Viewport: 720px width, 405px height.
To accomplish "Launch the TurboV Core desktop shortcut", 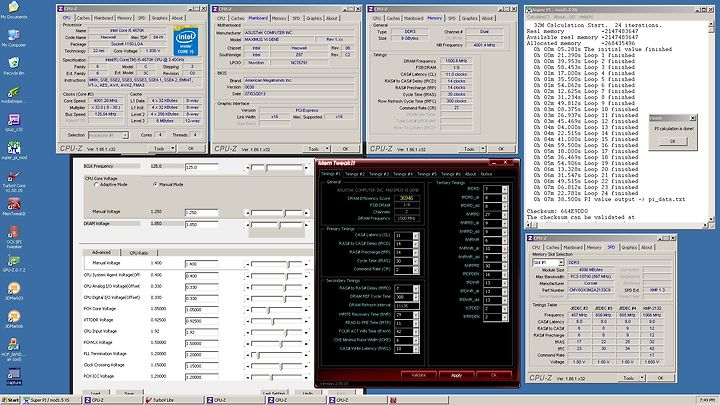I will [x=13, y=182].
